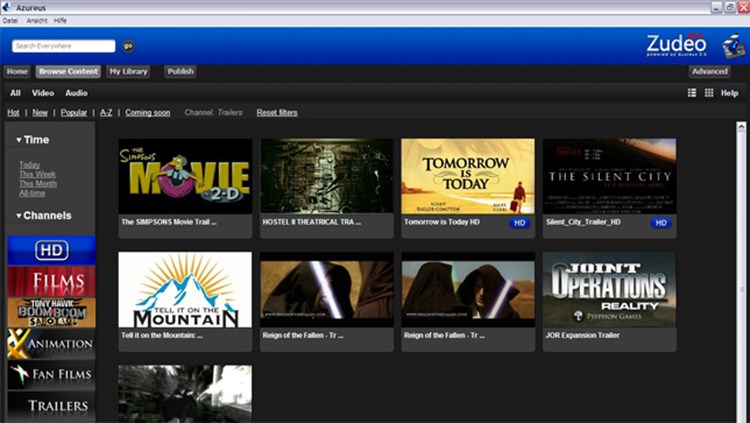Open the HD channel banner

coord(52,250)
